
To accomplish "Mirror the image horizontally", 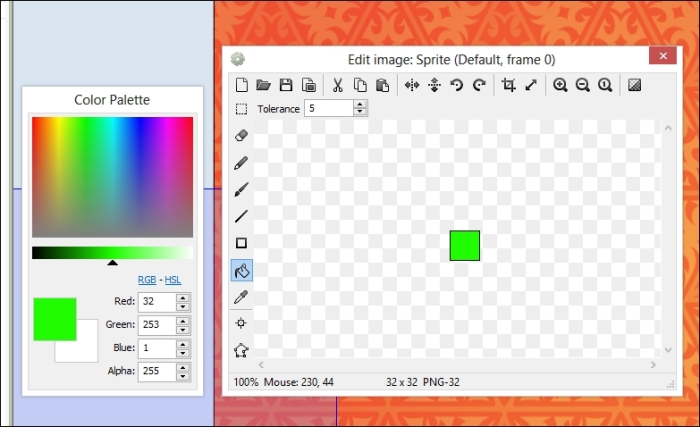I will (412, 84).
